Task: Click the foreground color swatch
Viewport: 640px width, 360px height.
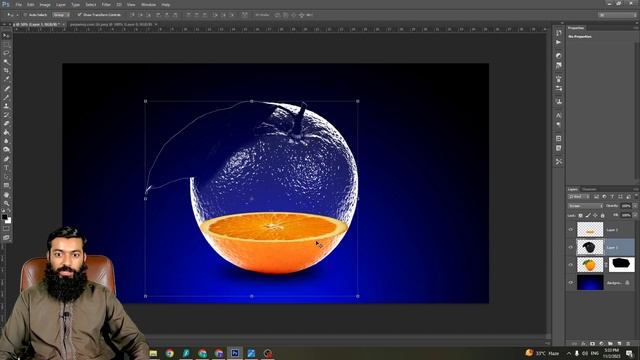Action: pyautogui.click(x=4, y=217)
